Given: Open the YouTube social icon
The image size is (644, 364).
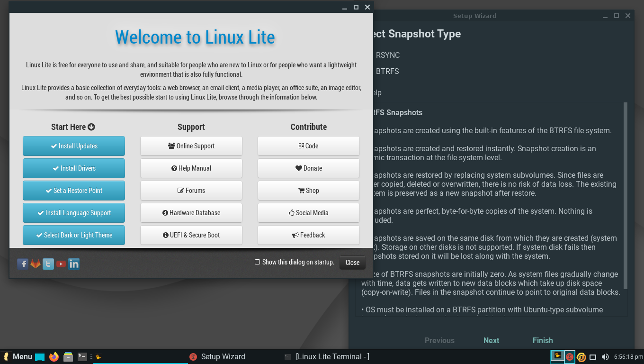Looking at the screenshot, I should (61, 264).
